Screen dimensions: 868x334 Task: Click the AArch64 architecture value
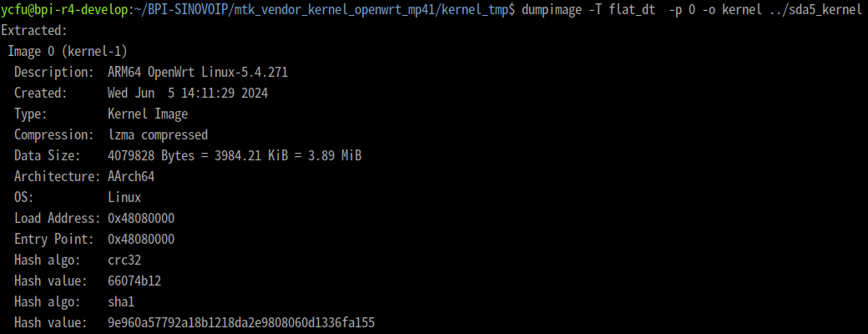[131, 177]
